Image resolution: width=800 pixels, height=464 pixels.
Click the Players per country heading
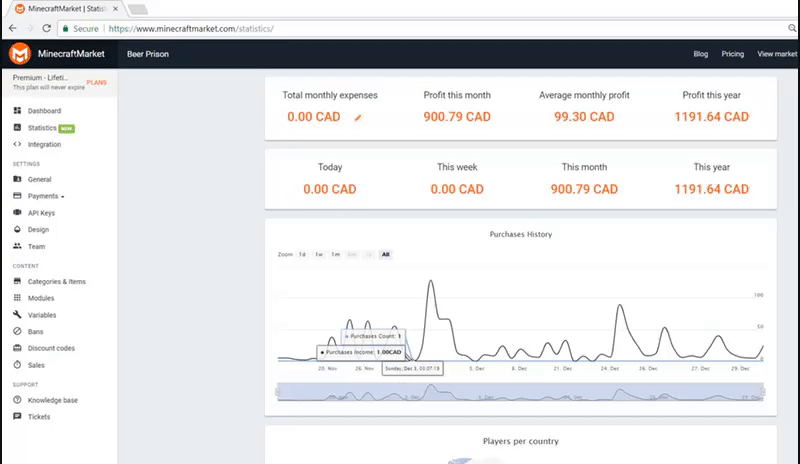pos(520,441)
